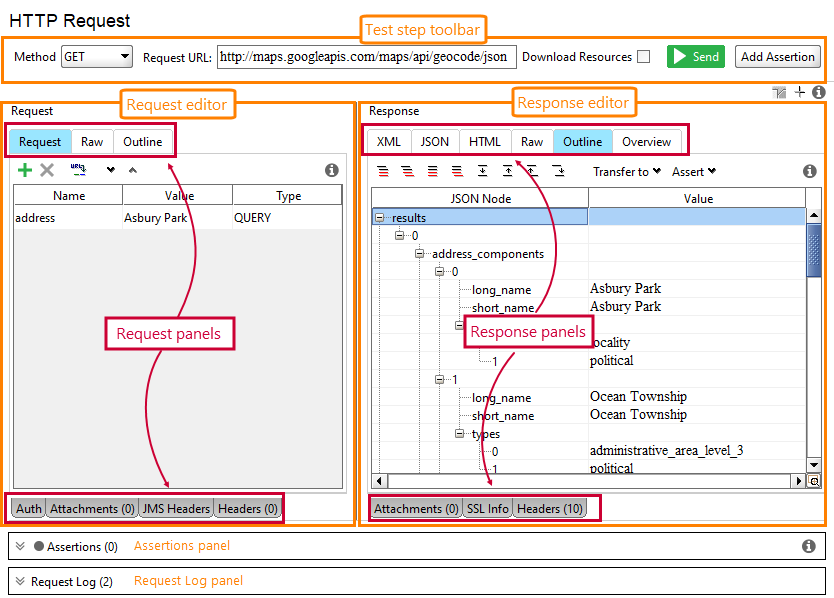This screenshot has width=834, height=598.
Task: Click the Request URL input field
Action: click(366, 56)
